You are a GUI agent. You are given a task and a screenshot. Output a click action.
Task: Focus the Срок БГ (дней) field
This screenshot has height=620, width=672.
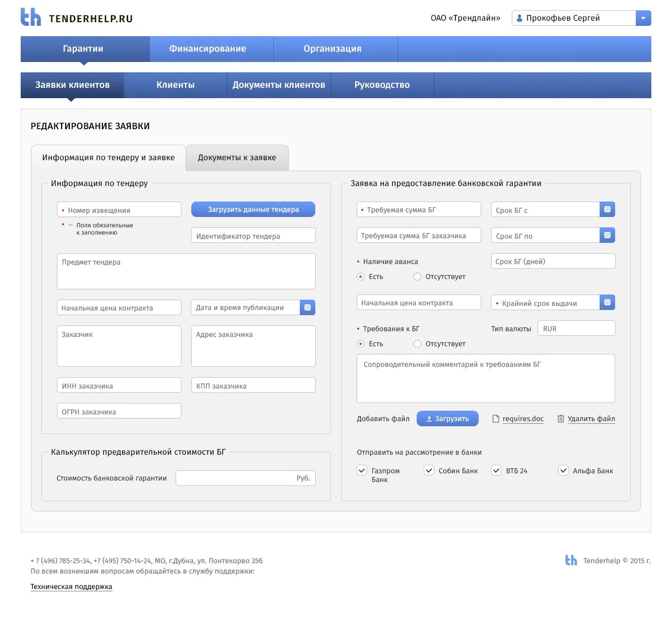tap(553, 261)
